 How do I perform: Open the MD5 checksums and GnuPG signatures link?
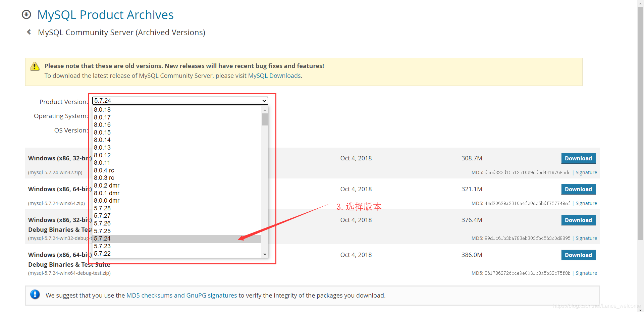coord(181,295)
